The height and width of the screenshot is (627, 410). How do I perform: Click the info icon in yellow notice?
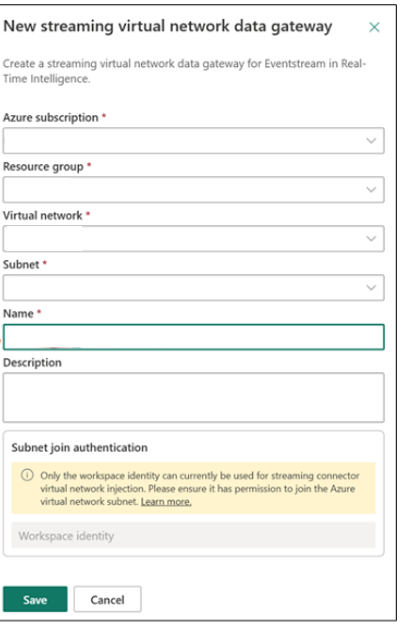(x=27, y=475)
